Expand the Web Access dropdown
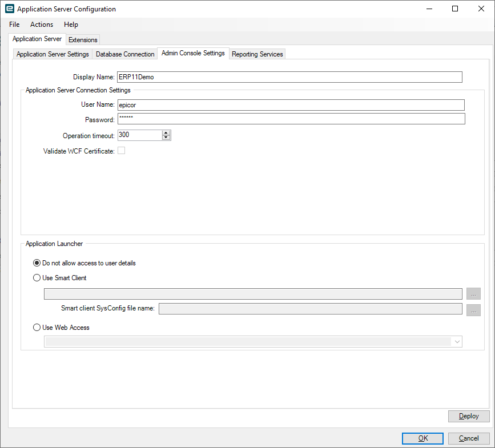Screen dimensions: 495x448 point(457,342)
